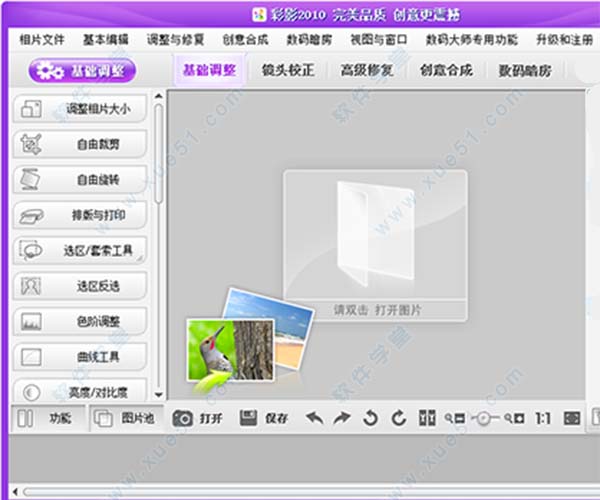The image size is (600, 500).
Task: Select the 选区/套索工具 lasso tool
Action: coord(80,250)
